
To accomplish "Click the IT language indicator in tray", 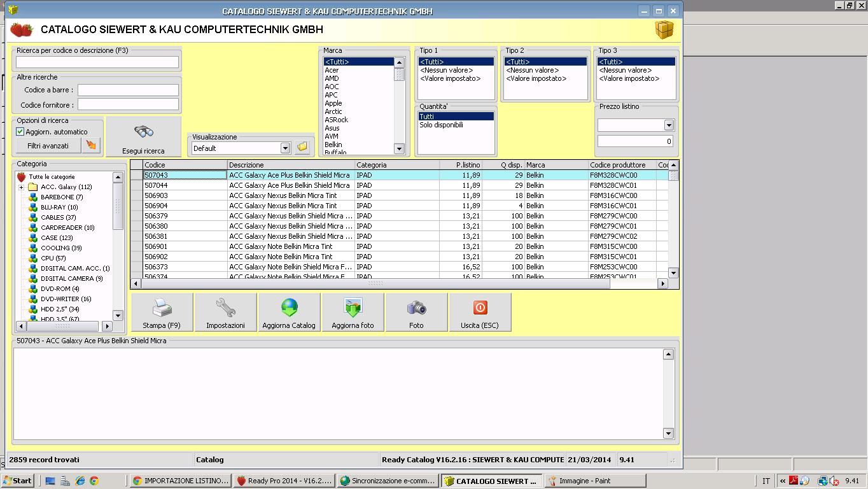I will [766, 481].
